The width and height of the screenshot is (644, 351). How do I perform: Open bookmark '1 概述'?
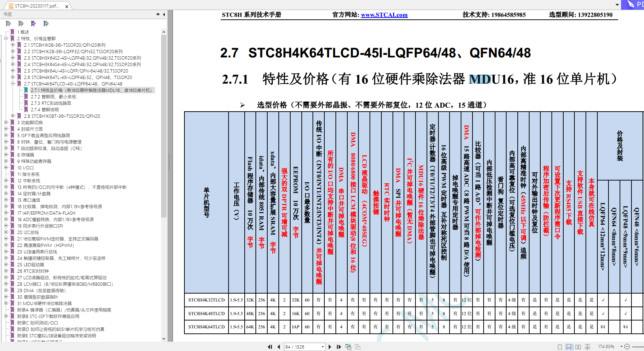tap(23, 32)
